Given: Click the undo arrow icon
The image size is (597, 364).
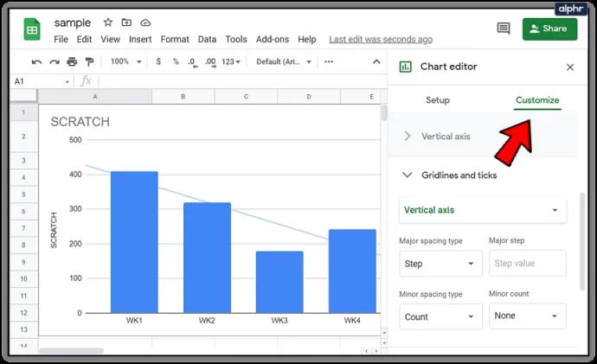Looking at the screenshot, I should coord(36,62).
